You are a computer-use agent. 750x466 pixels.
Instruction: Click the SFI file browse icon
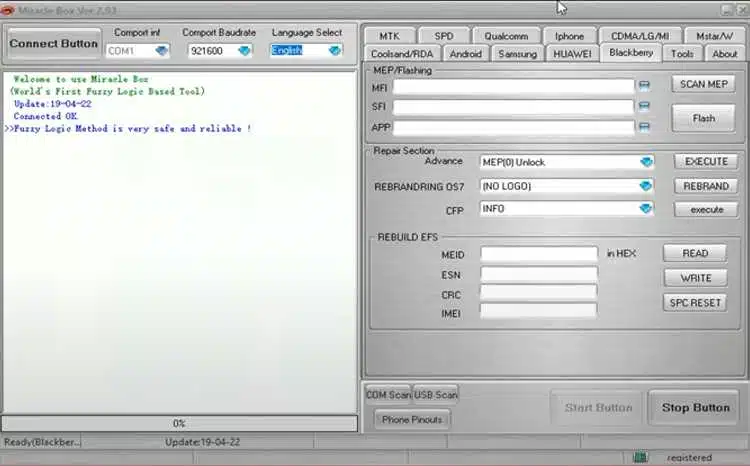[x=645, y=107]
